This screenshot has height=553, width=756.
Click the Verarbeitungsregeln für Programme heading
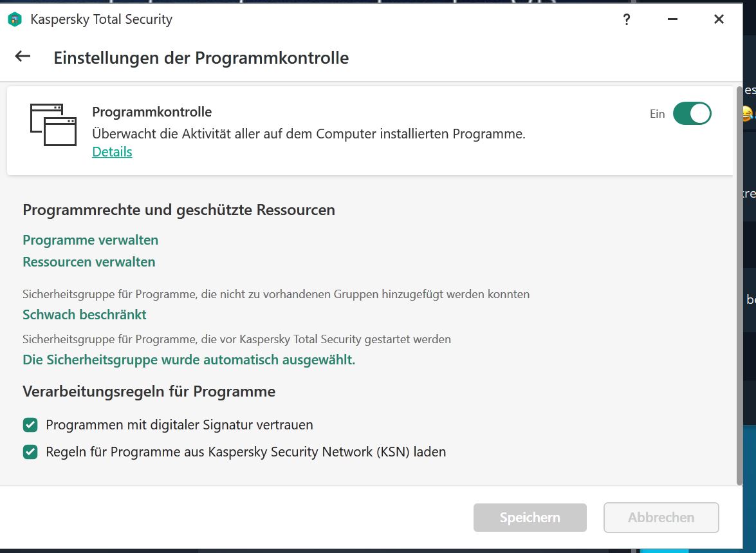[149, 391]
